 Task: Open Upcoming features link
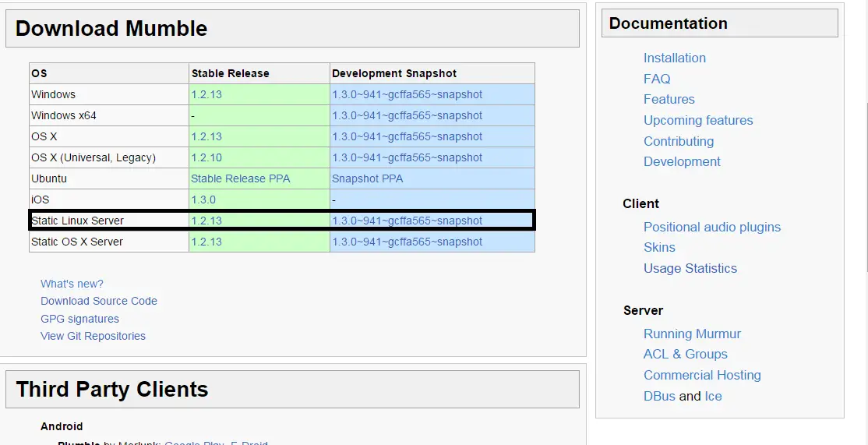pos(698,121)
